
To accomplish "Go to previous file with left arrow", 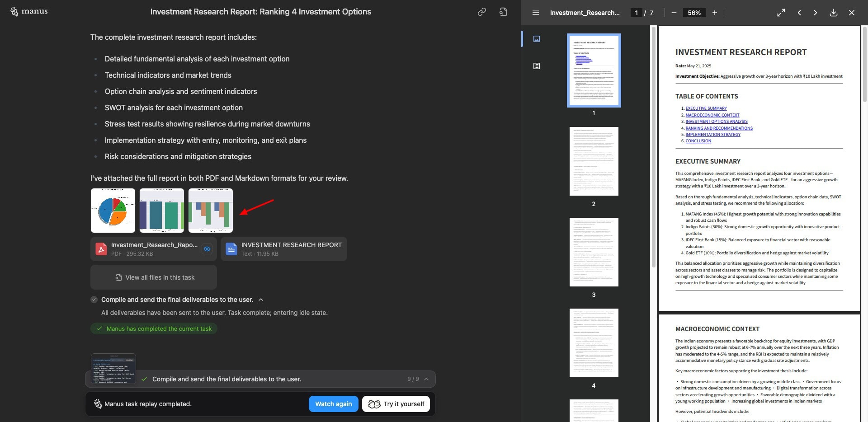I will click(x=799, y=13).
